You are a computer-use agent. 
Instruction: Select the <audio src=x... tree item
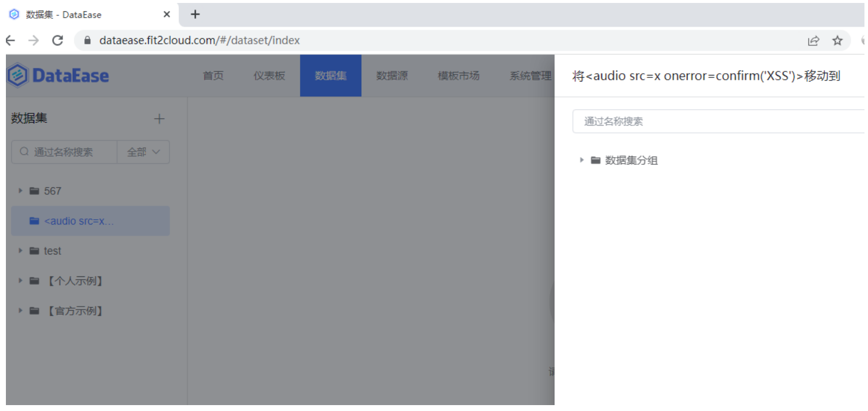point(90,221)
